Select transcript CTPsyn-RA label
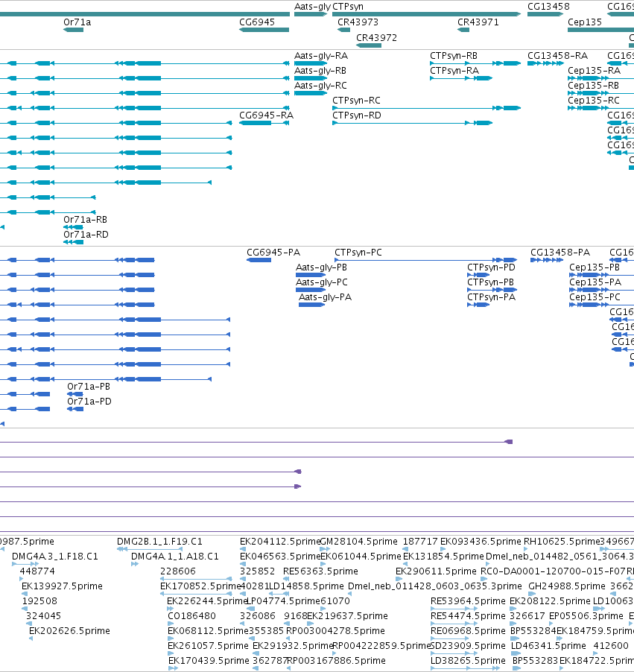Screen dimensions: 634x672 pos(454,71)
